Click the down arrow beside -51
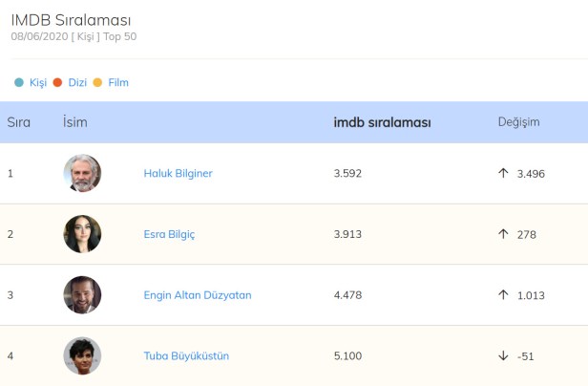Screen dimensions: 588x386 pyautogui.click(x=503, y=356)
